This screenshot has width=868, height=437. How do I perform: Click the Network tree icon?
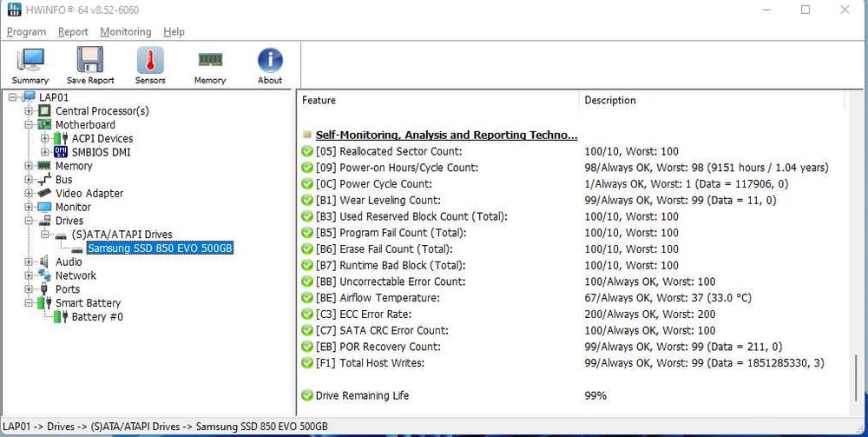(44, 275)
